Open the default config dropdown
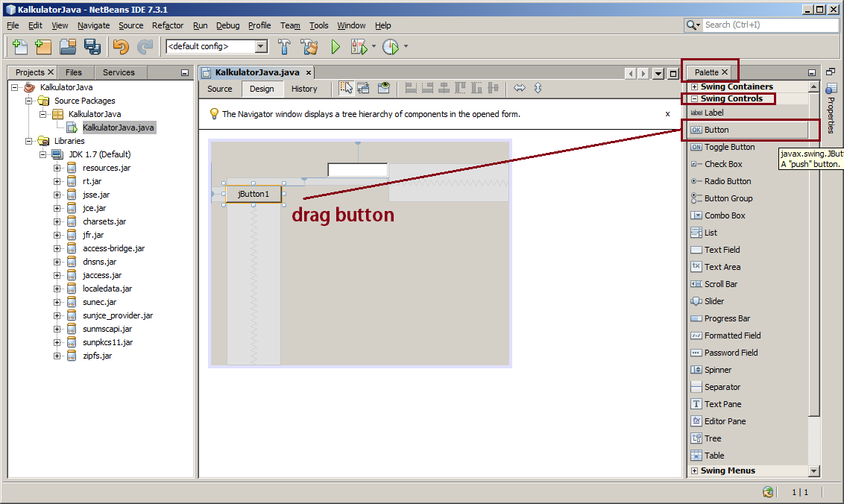The width and height of the screenshot is (844, 504). pyautogui.click(x=261, y=46)
